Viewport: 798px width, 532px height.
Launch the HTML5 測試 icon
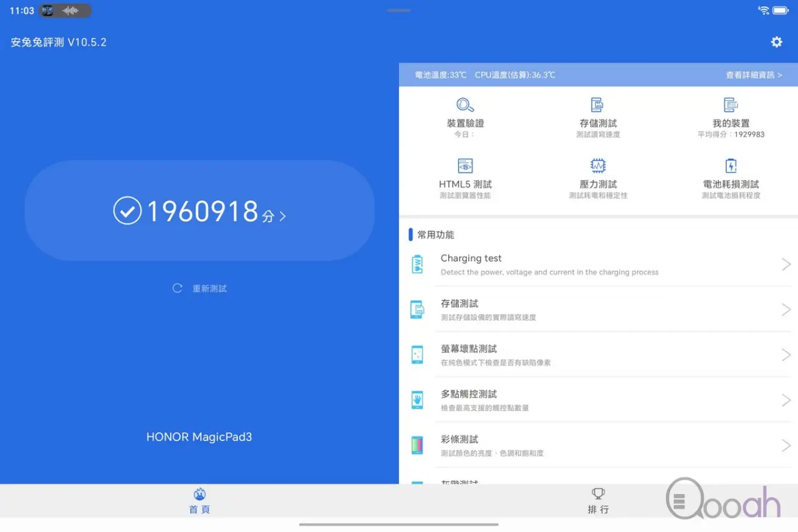point(465,166)
